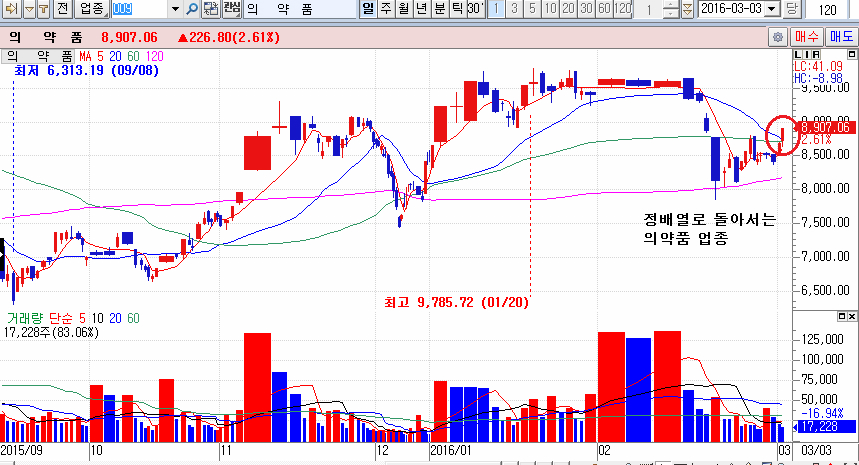
Task: Toggle the 분 minute chart mode
Action: coord(439,9)
